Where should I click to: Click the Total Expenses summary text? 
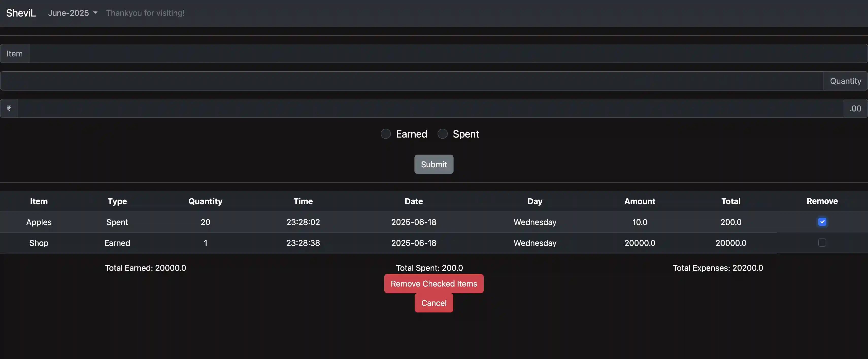pos(718,267)
